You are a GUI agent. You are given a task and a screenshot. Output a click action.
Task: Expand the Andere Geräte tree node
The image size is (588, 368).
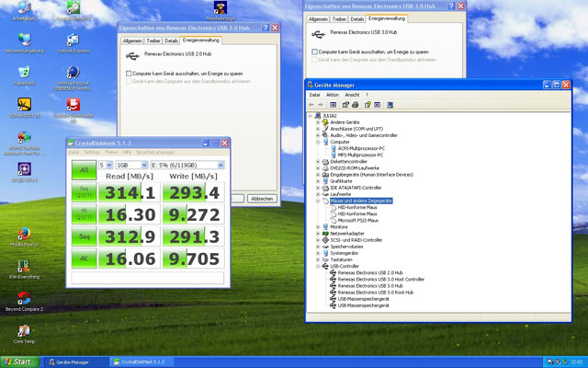pyautogui.click(x=318, y=122)
